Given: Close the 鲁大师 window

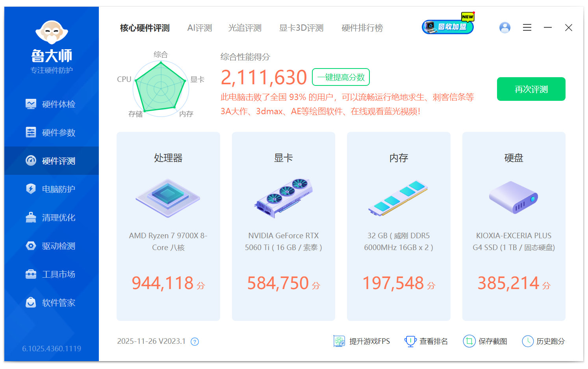Looking at the screenshot, I should tap(569, 28).
